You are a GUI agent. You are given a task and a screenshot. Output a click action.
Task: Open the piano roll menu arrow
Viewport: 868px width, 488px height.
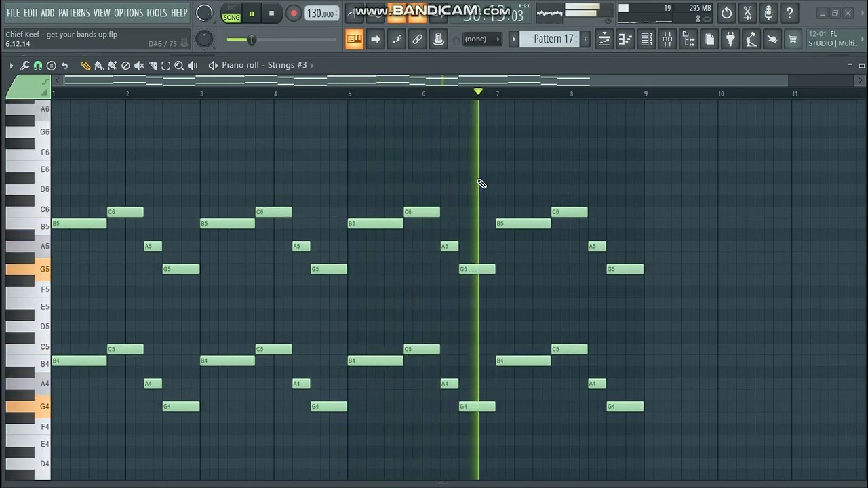12,66
